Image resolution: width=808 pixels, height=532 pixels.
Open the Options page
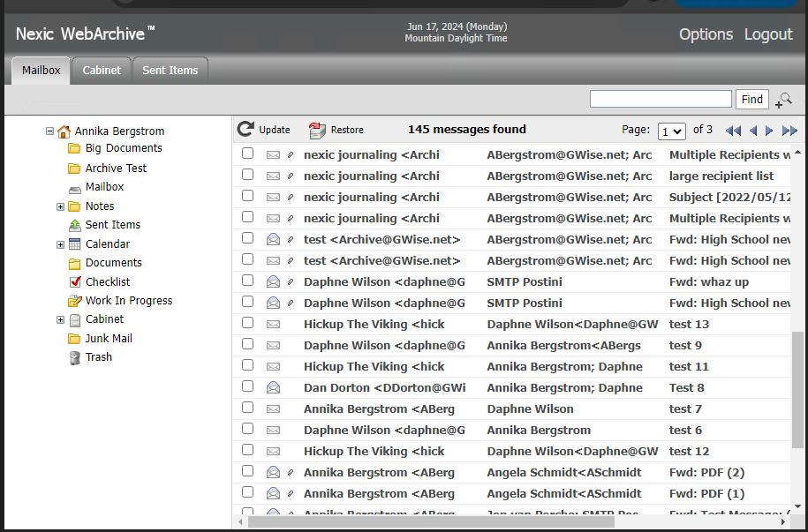pyautogui.click(x=706, y=34)
